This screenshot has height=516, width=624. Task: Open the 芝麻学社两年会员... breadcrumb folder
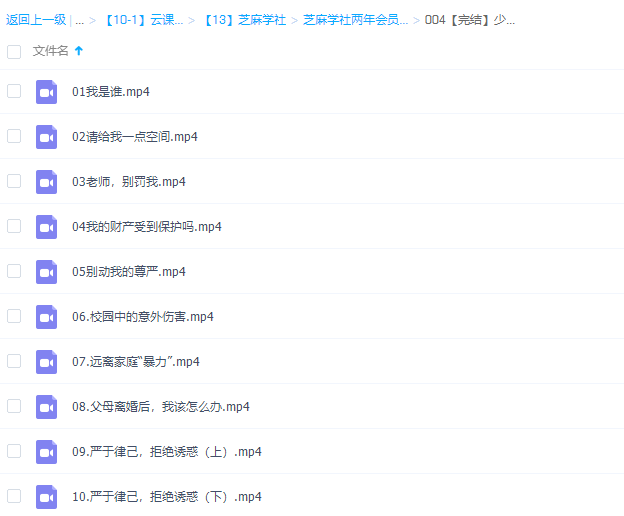(355, 20)
